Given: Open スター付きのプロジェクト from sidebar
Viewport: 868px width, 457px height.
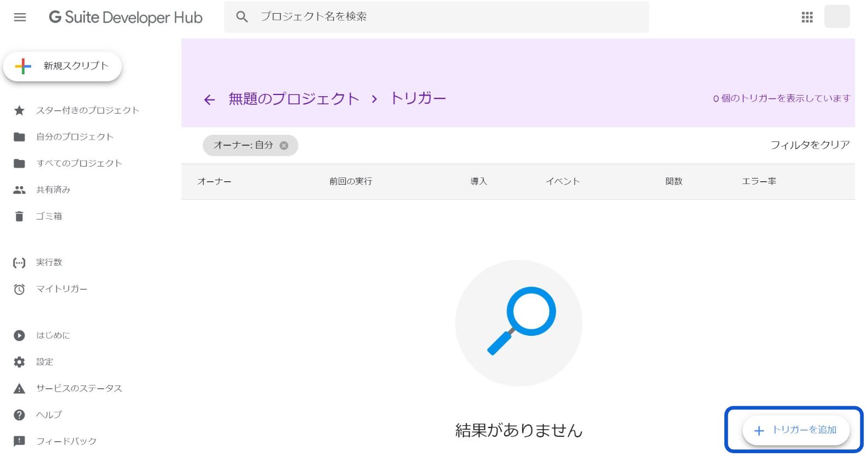Looking at the screenshot, I should (x=87, y=110).
